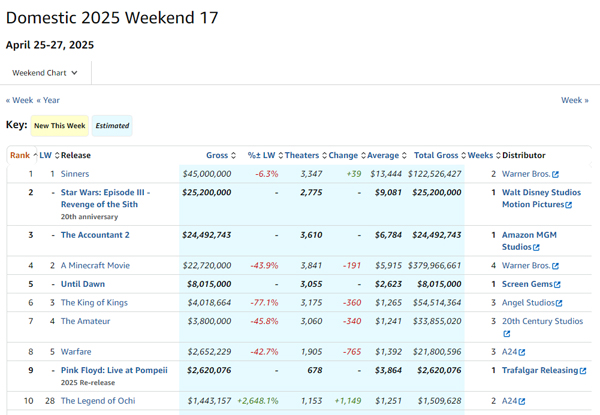Click external link icon beside Walt Disney Studios Motion Pictures
The height and width of the screenshot is (415, 600).
(x=569, y=205)
